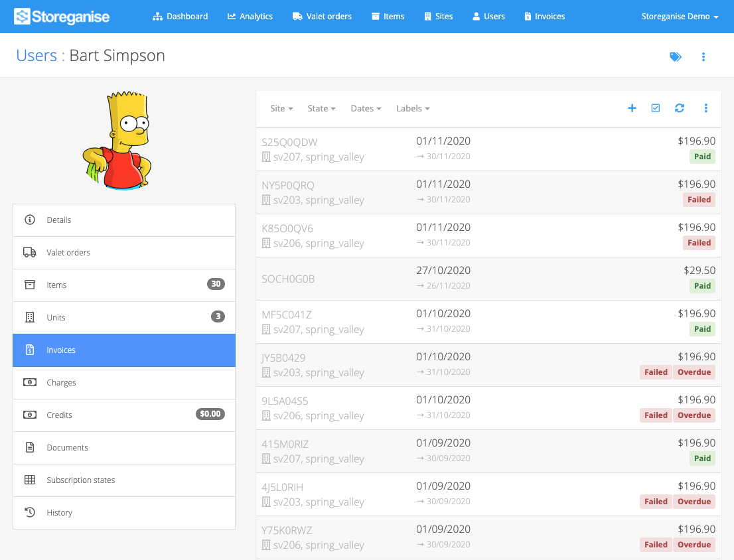Click the Credits money icon in sidebar
The height and width of the screenshot is (560, 734).
29,415
